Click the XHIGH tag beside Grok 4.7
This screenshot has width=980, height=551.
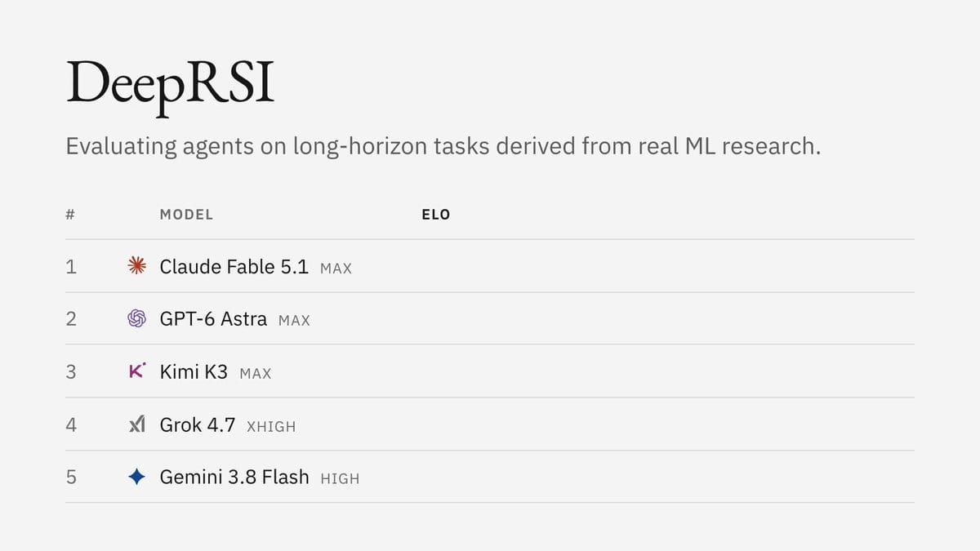tap(271, 427)
